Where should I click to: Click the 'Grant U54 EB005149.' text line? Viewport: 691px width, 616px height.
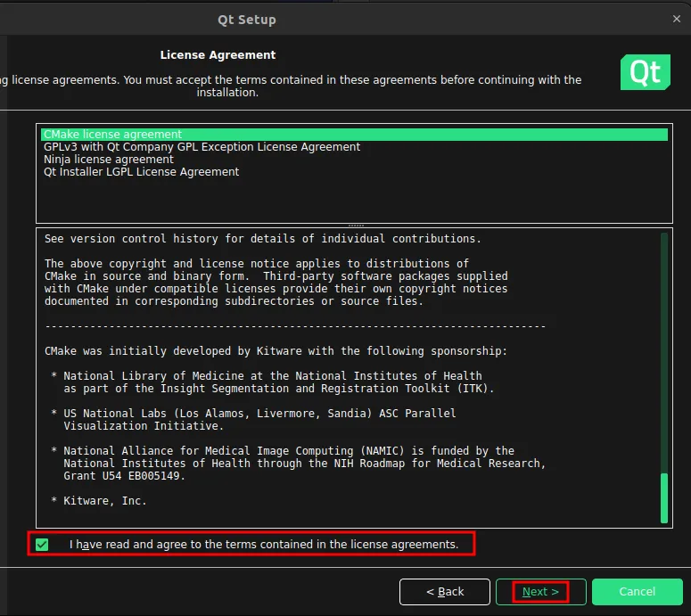point(124,476)
